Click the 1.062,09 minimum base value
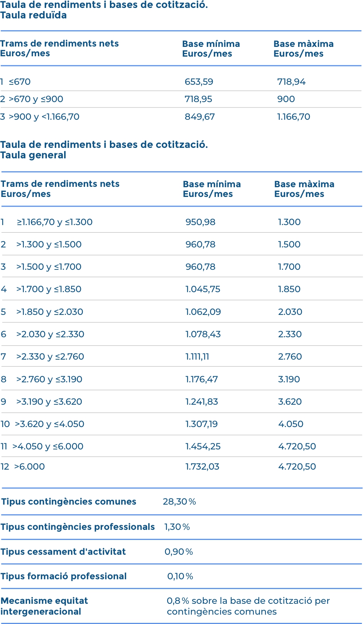 point(203,312)
